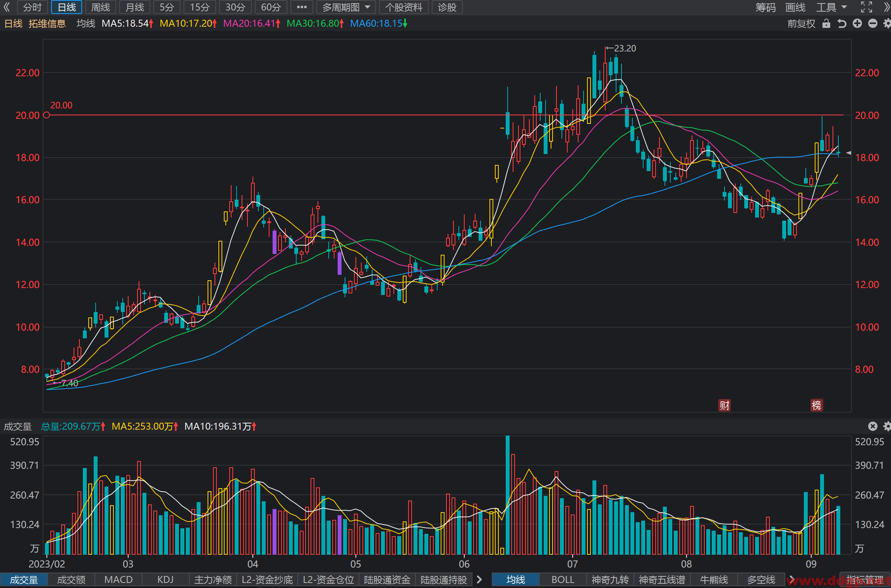Switch to the MACD indicator tab
Screen dimensions: 891x588
[x=118, y=579]
